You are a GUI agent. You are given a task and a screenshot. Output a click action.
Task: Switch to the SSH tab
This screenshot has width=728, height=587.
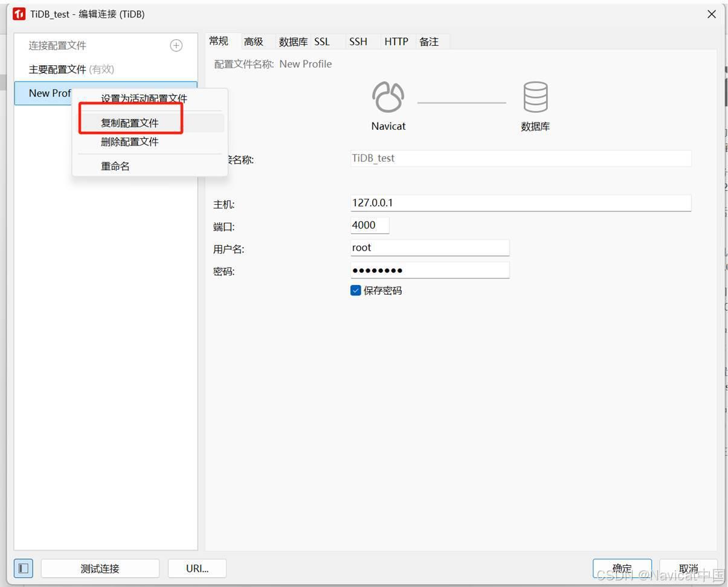click(358, 42)
